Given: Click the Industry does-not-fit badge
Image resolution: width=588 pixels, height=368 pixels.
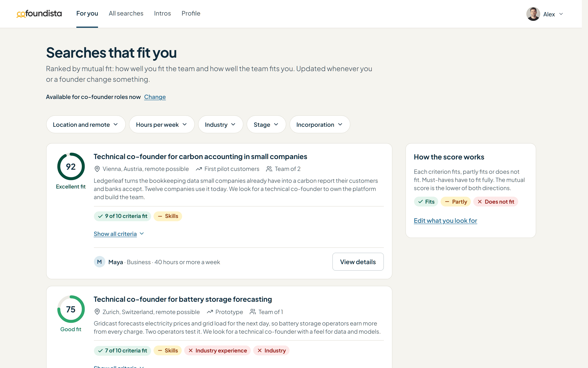Looking at the screenshot, I should 271,350.
